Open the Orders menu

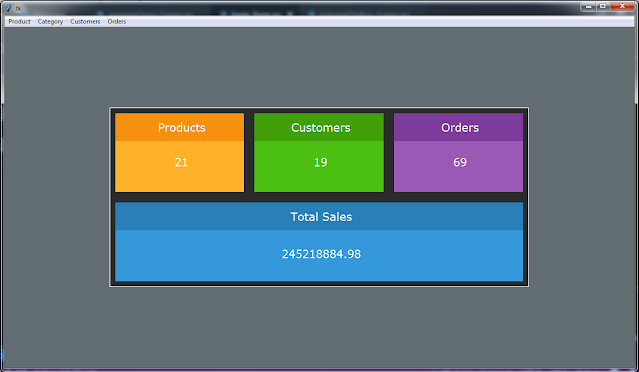117,22
